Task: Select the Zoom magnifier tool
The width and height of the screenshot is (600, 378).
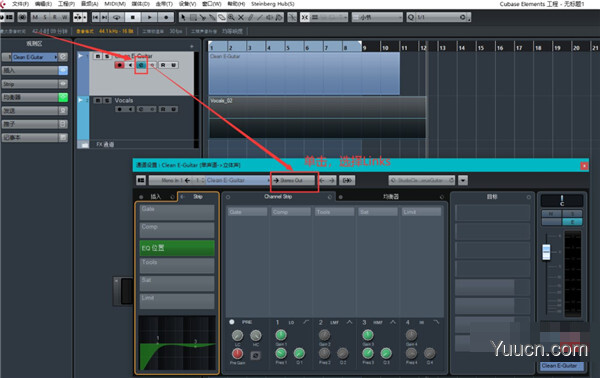Action: click(232, 17)
